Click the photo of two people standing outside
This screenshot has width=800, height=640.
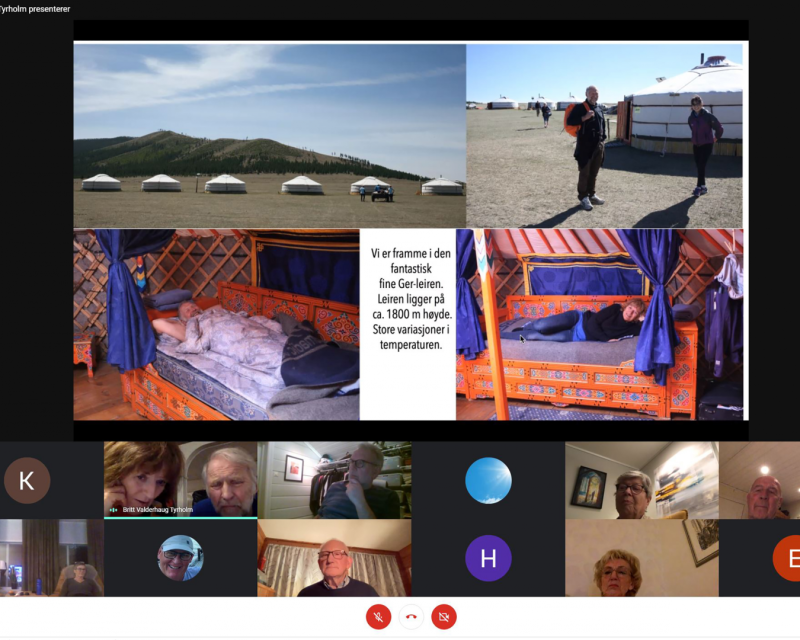pos(605,135)
